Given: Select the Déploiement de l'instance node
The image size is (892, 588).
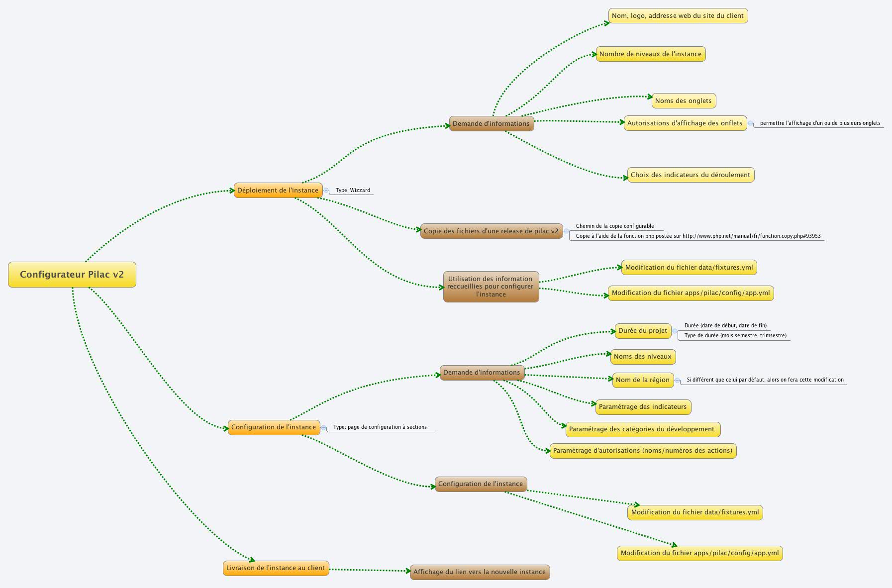Looking at the screenshot, I should coord(278,191).
